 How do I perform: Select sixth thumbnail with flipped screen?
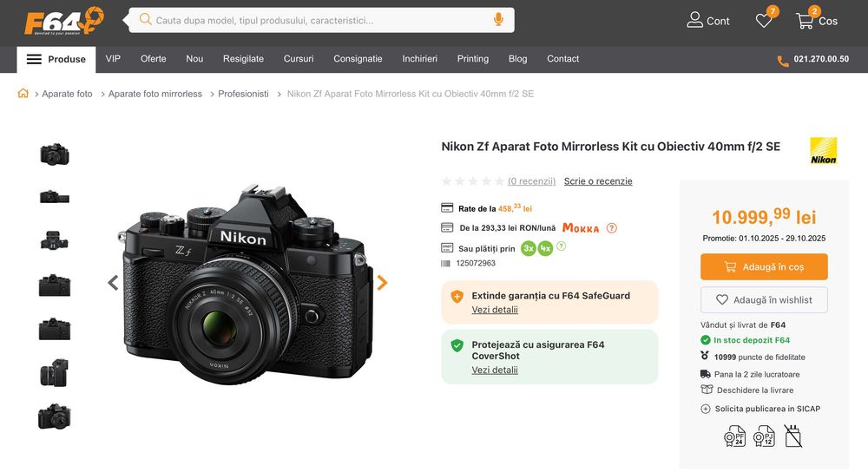54,372
